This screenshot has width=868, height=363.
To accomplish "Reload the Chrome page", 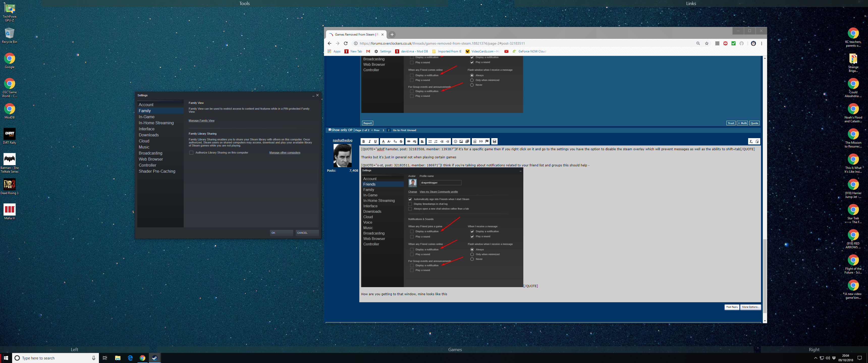I will [346, 43].
